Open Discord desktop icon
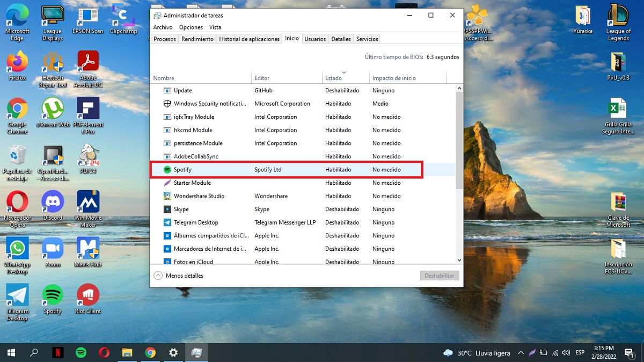The image size is (644, 362). 52,201
